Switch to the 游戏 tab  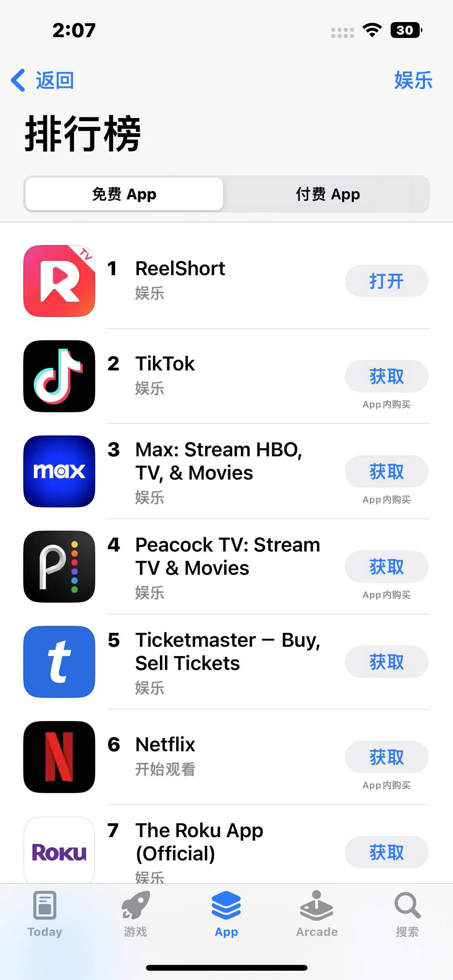click(136, 914)
